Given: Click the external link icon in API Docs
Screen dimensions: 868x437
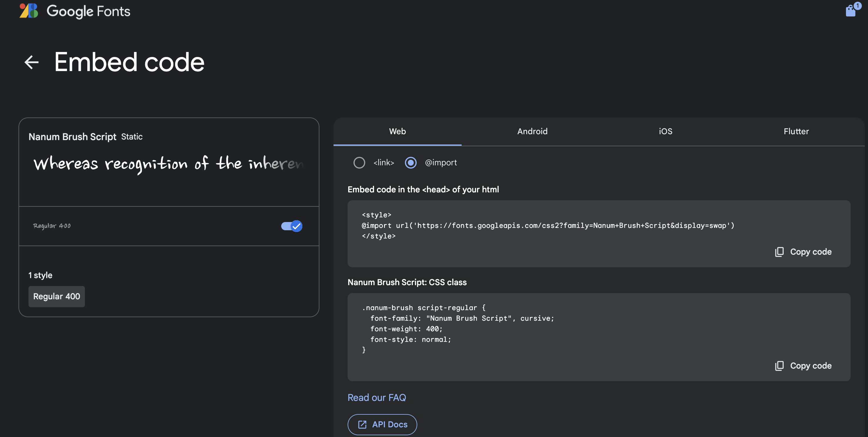Looking at the screenshot, I should click(x=362, y=425).
